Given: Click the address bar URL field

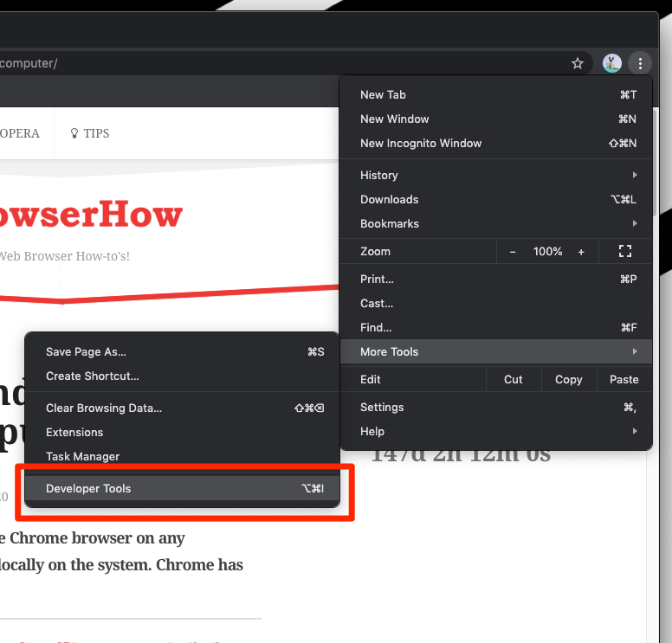Looking at the screenshot, I should click(283, 63).
